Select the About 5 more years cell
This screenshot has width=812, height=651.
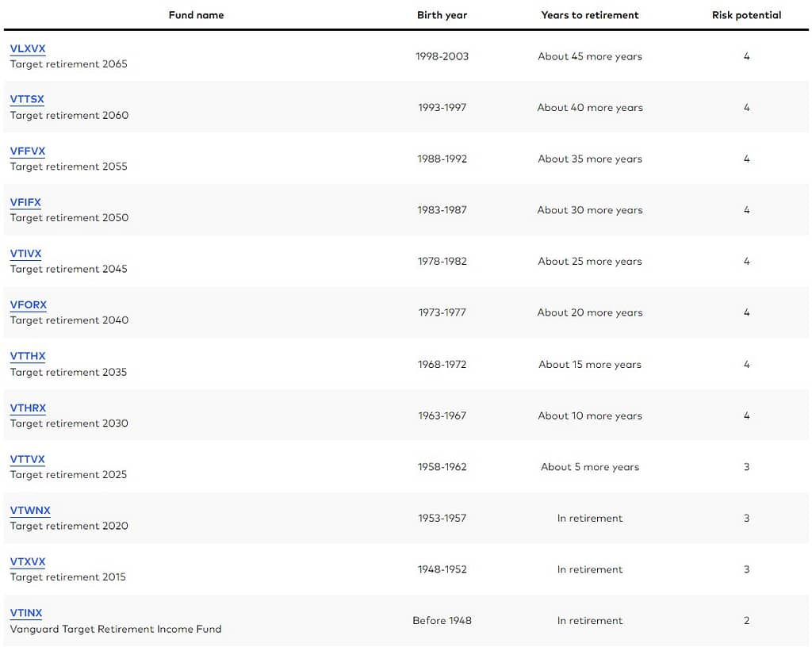click(590, 466)
